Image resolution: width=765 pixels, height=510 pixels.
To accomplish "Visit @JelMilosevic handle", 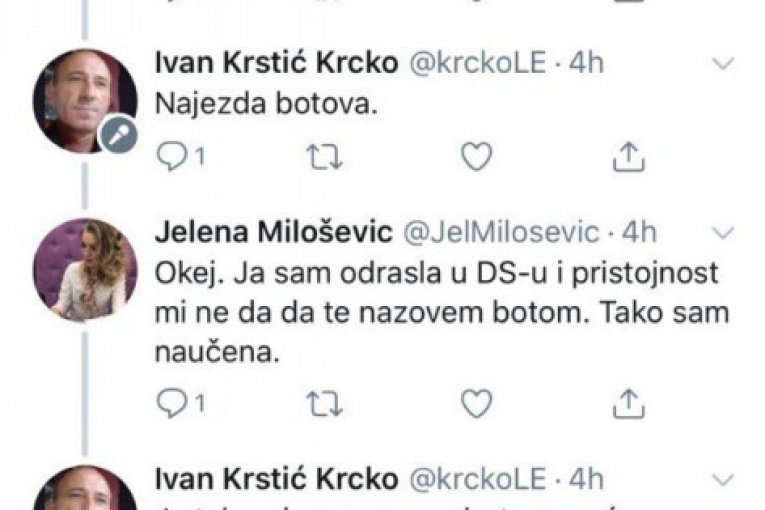I will tap(500, 233).
